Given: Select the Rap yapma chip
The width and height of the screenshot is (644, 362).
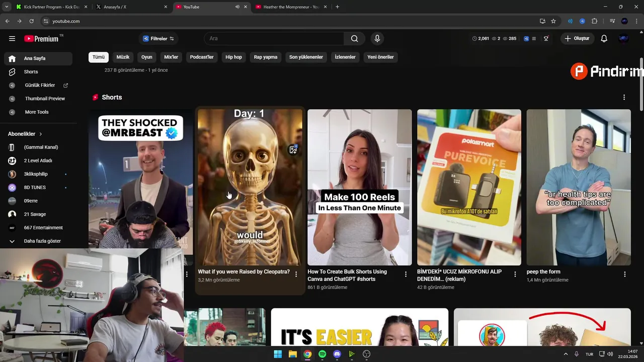Looking at the screenshot, I should click(x=266, y=57).
